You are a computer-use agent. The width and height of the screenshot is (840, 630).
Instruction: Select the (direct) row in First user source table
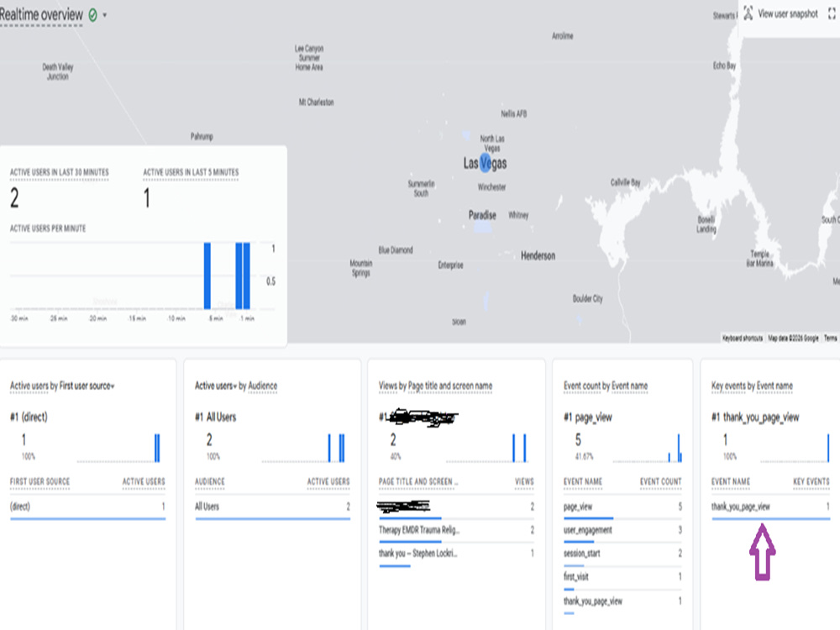point(88,507)
